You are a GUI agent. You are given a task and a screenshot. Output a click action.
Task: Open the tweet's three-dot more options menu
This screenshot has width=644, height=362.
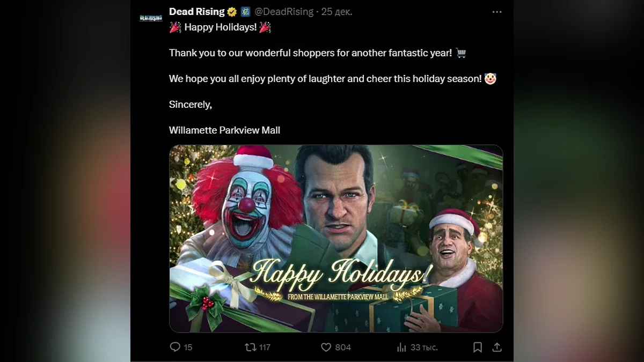point(497,12)
